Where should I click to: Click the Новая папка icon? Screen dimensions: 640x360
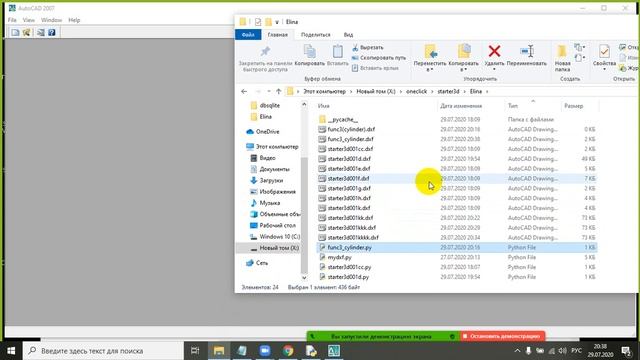[562, 51]
